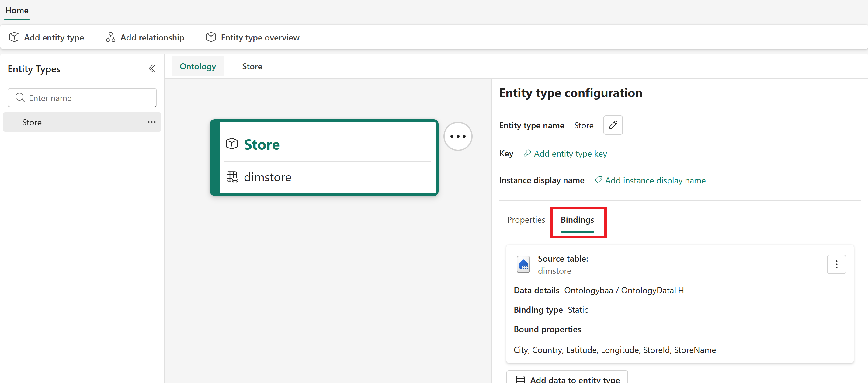
Task: Edit entity type name with pencil icon
Action: tap(613, 125)
